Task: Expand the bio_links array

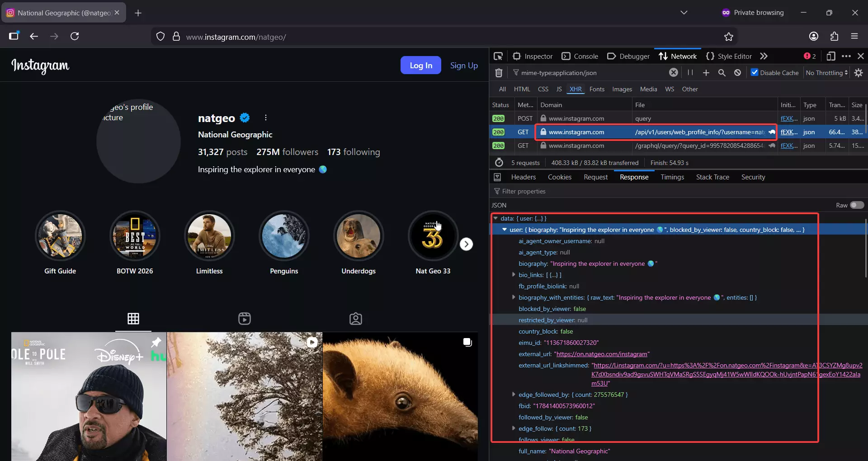Action: coord(514,275)
